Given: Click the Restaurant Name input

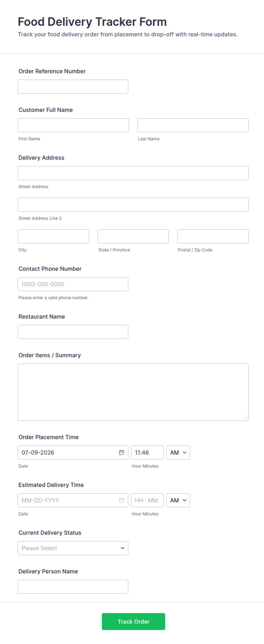Looking at the screenshot, I should [x=73, y=332].
